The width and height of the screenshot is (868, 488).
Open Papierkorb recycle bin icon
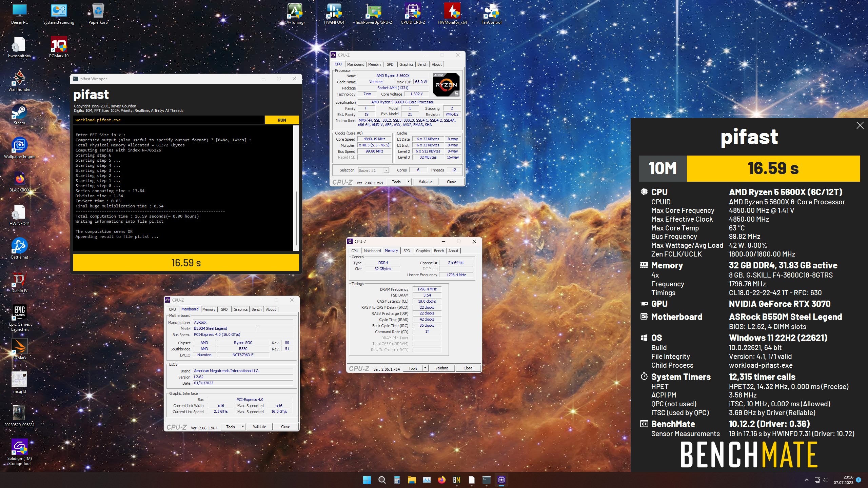tap(98, 14)
